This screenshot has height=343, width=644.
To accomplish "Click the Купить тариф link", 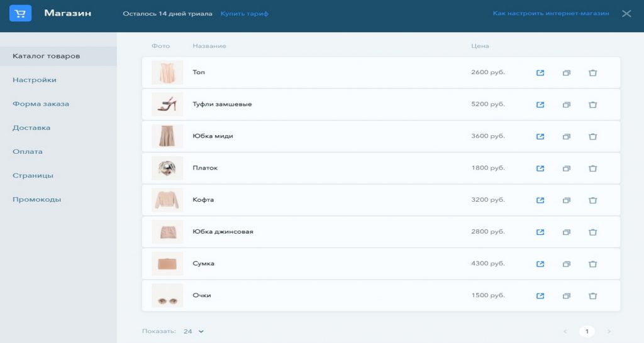I will 244,13.
